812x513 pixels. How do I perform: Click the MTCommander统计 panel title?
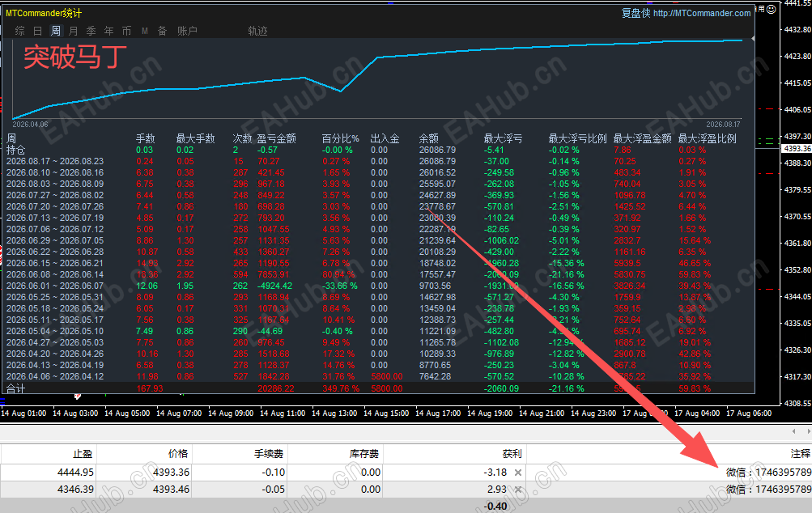click(44, 13)
